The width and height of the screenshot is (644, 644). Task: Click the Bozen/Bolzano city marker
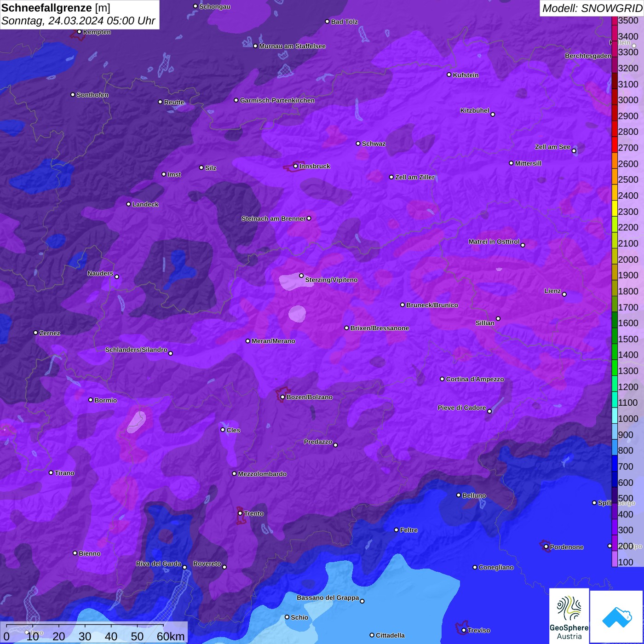click(283, 397)
